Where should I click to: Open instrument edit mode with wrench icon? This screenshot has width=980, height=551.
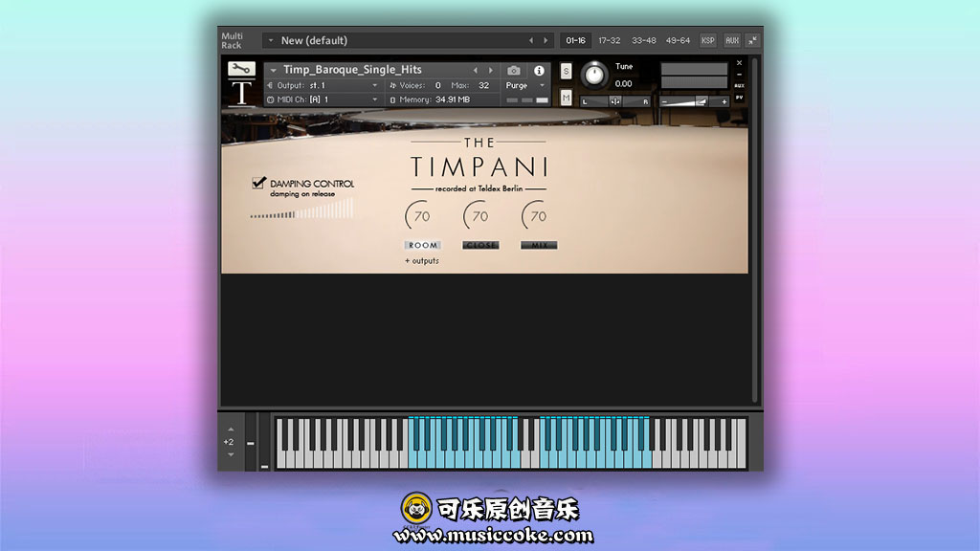241,69
